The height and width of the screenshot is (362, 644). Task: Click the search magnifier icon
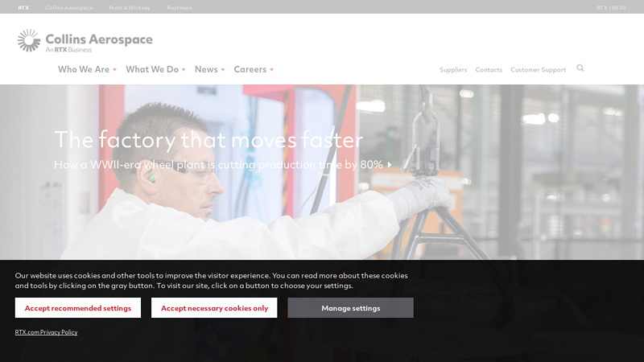(580, 68)
